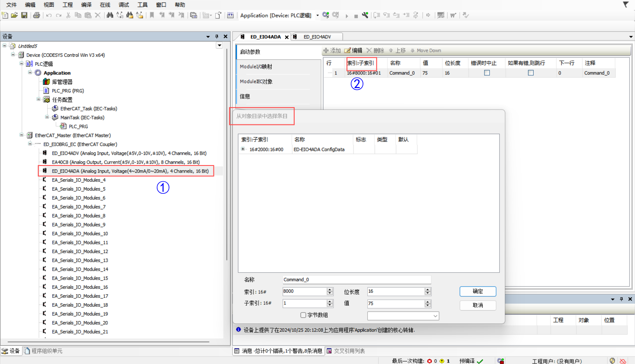Toggle 如果有错,则跳行 checkbox in row 1
This screenshot has width=635, height=364.
tap(531, 73)
